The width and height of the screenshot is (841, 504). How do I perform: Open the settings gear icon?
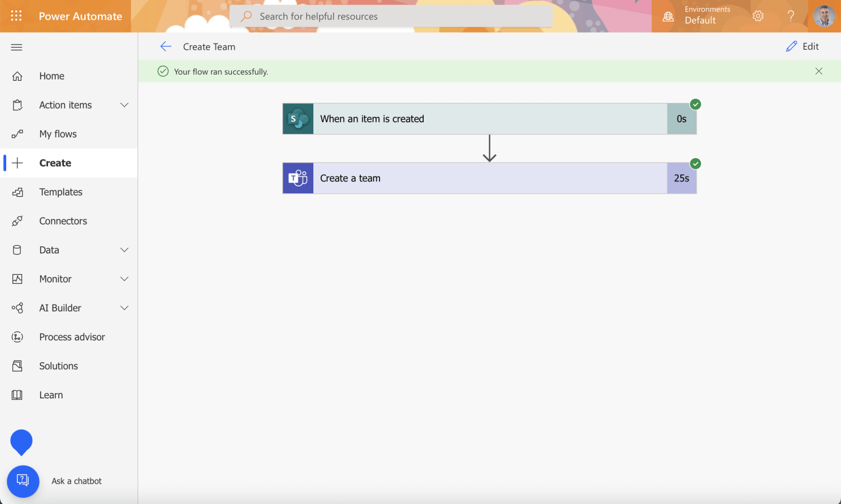[758, 16]
